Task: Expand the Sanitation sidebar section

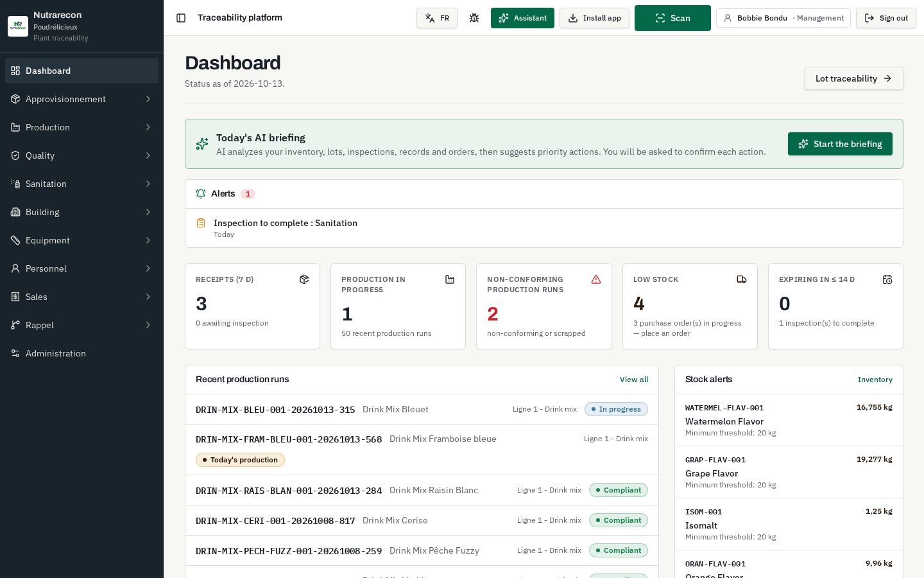Action: [81, 184]
